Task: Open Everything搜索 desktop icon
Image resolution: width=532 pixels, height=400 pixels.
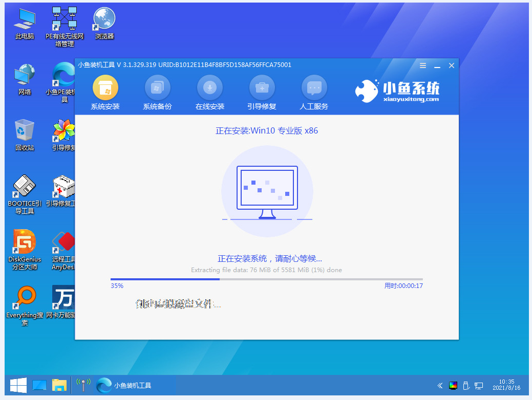Action: pos(25,306)
